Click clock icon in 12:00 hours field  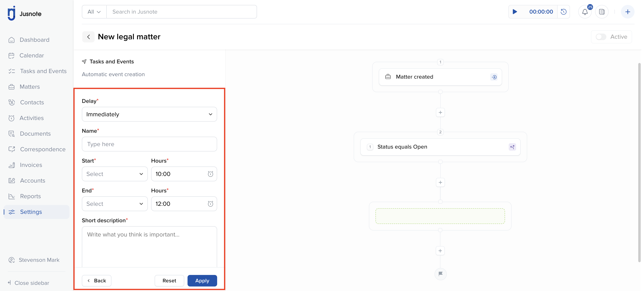tap(211, 204)
